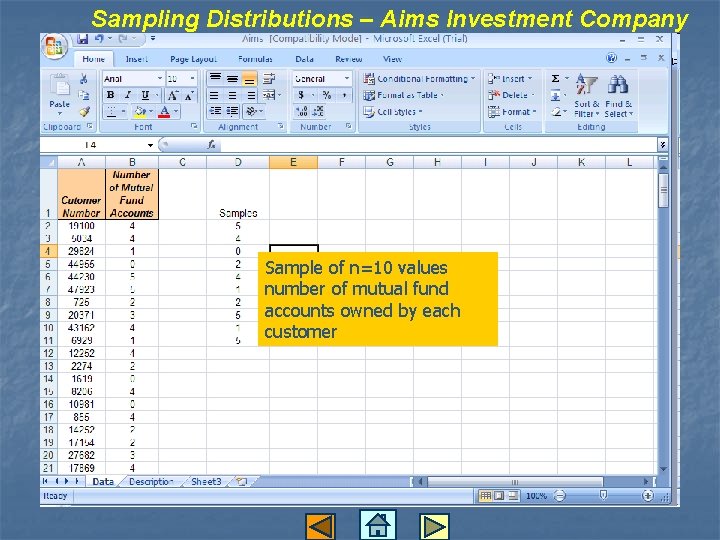Toggle bold formatting
Image resolution: width=720 pixels, height=540 pixels.
tap(111, 95)
